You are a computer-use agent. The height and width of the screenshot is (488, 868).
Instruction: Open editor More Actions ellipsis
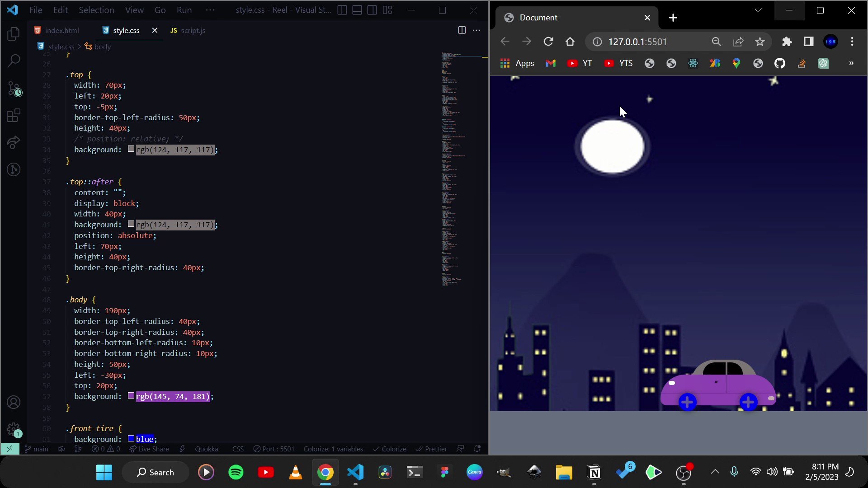(476, 30)
